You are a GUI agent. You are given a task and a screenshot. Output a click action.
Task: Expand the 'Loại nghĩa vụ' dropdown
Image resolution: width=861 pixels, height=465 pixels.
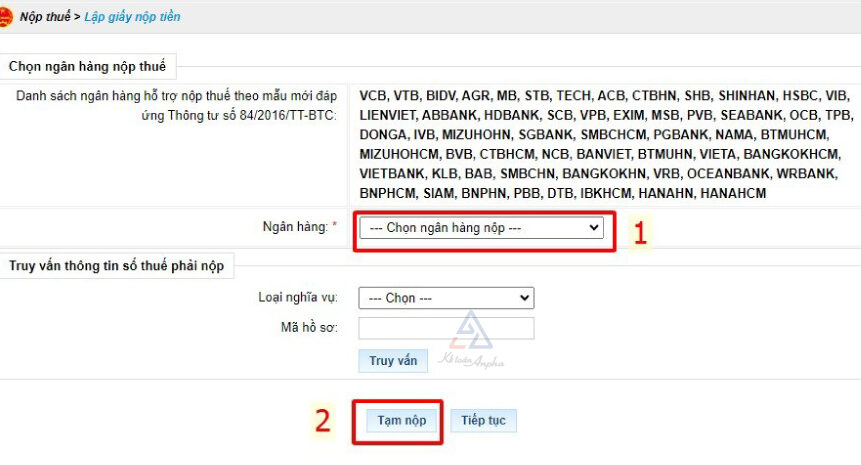point(446,298)
